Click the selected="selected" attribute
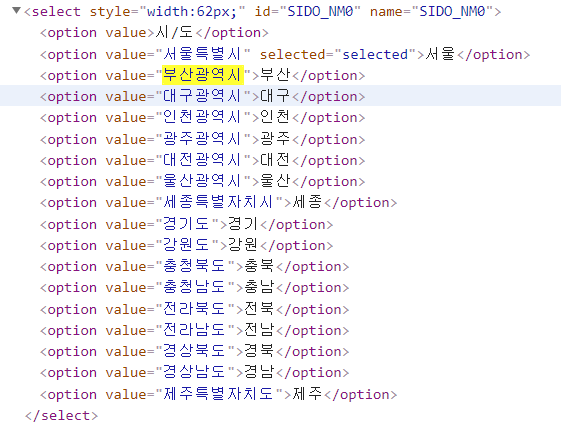 click(338, 55)
